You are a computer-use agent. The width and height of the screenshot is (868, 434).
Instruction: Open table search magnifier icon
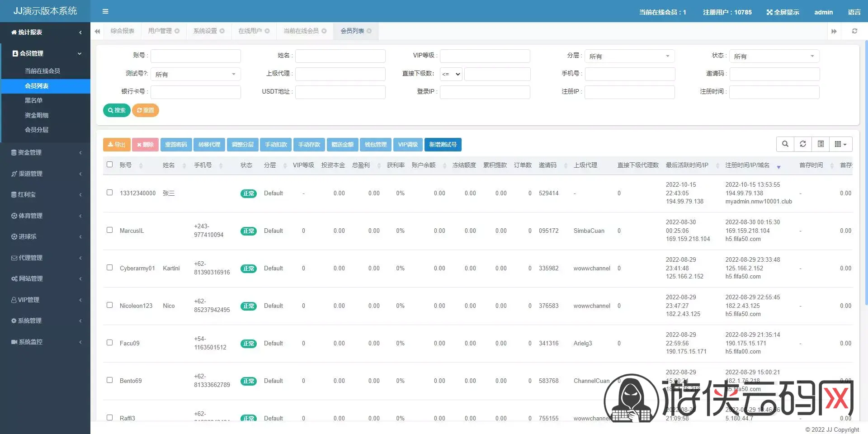pos(785,144)
